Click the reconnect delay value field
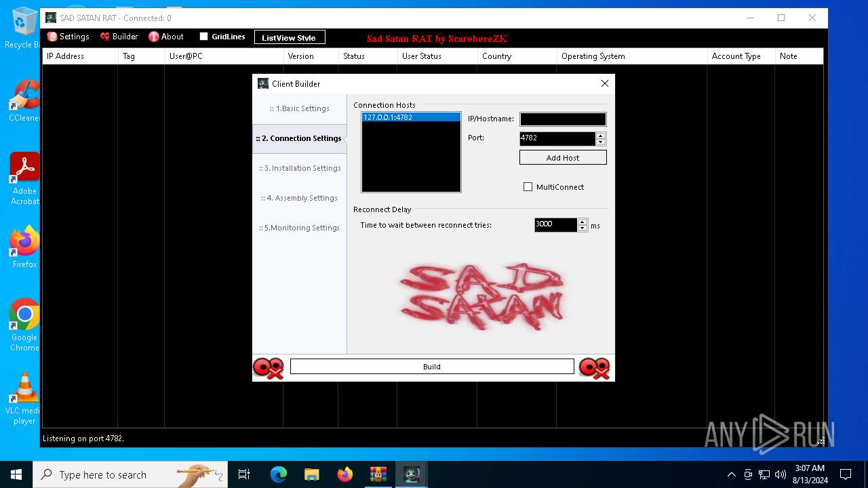868x488 pixels. (555, 224)
